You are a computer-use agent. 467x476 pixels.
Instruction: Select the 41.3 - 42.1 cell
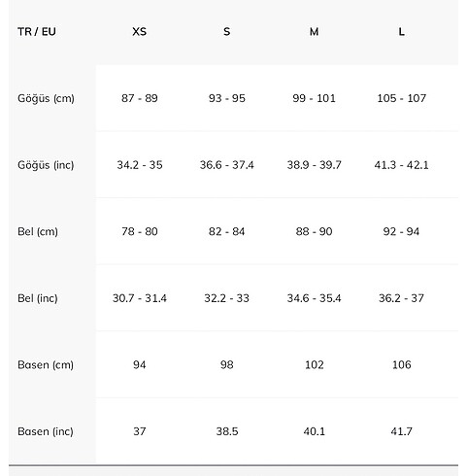[401, 165]
